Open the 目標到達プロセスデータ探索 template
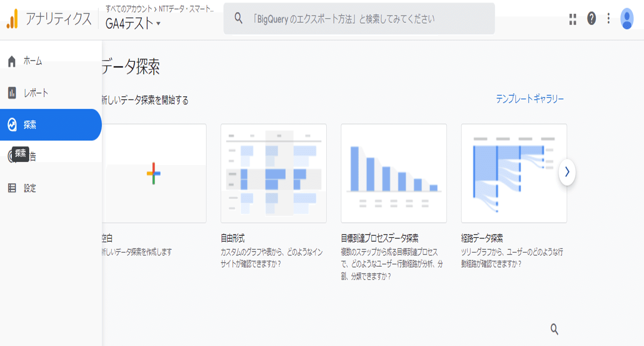The height and width of the screenshot is (346, 644). click(394, 173)
